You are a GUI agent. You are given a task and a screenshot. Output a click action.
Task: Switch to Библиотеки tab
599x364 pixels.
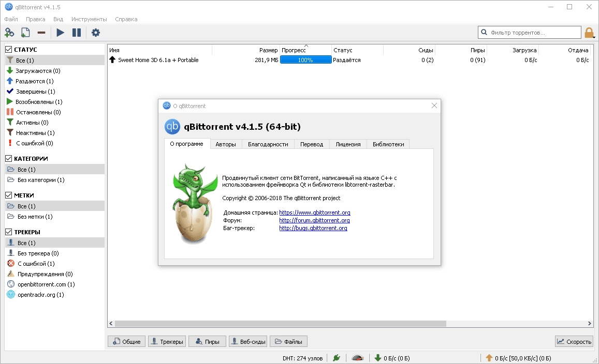click(388, 144)
